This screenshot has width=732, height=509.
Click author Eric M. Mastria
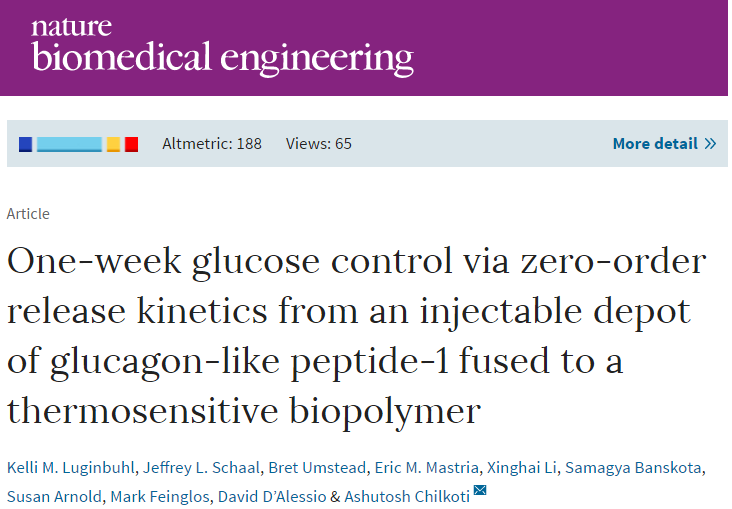(427, 467)
